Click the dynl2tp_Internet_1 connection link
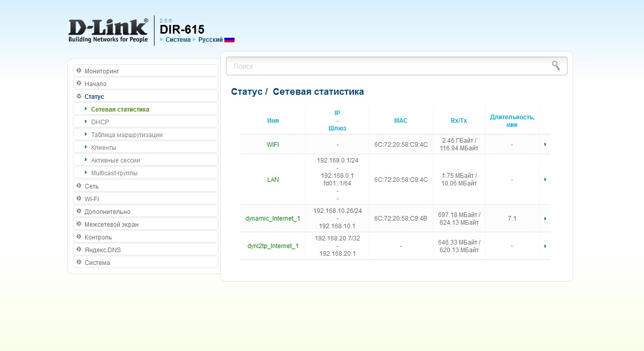Viewport: 644px width, 351px height. tap(273, 246)
